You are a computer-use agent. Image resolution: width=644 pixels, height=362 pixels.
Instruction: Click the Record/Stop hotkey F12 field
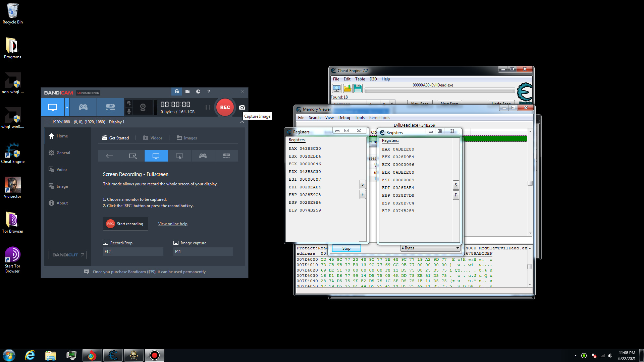click(133, 251)
